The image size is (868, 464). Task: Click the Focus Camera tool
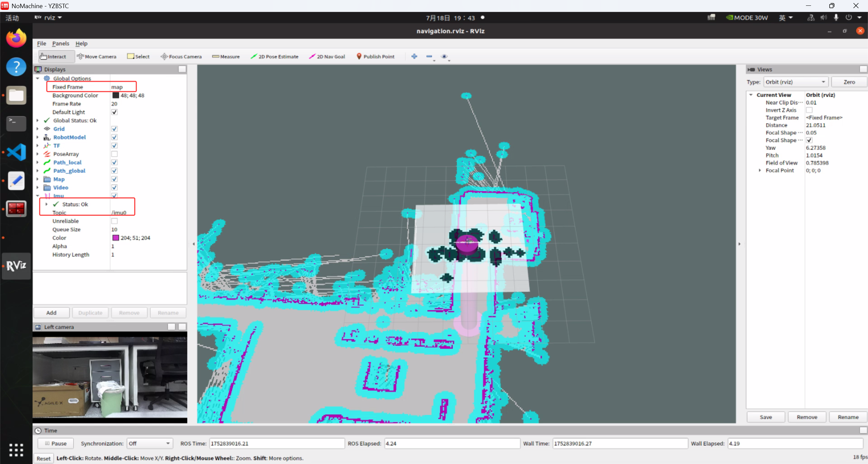coord(181,57)
